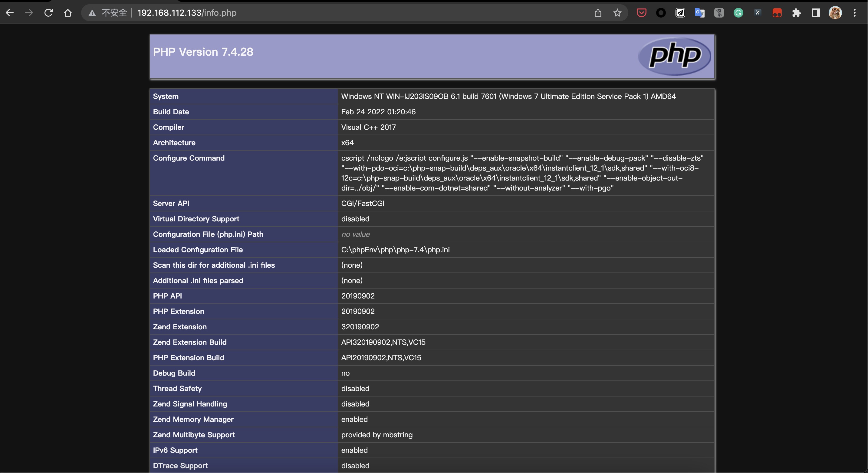Screen dimensions: 868x473
Task: Click the not-secure warning icon
Action: (92, 13)
